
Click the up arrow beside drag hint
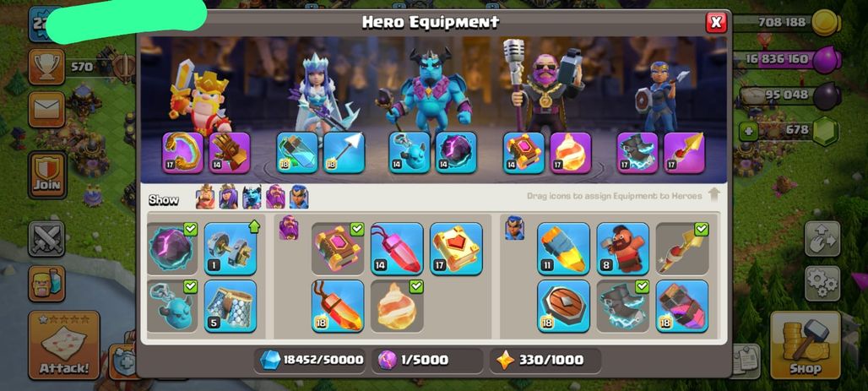714,195
